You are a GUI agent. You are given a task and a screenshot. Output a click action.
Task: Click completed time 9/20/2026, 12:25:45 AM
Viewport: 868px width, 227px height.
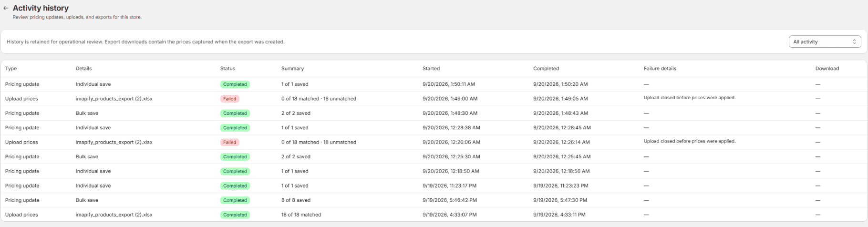pos(562,156)
